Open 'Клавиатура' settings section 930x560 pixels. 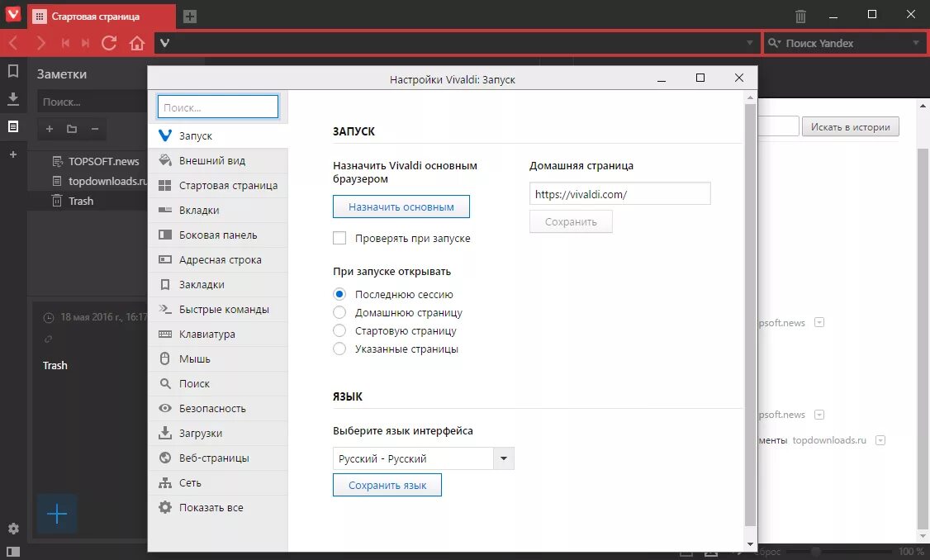pyautogui.click(x=218, y=335)
